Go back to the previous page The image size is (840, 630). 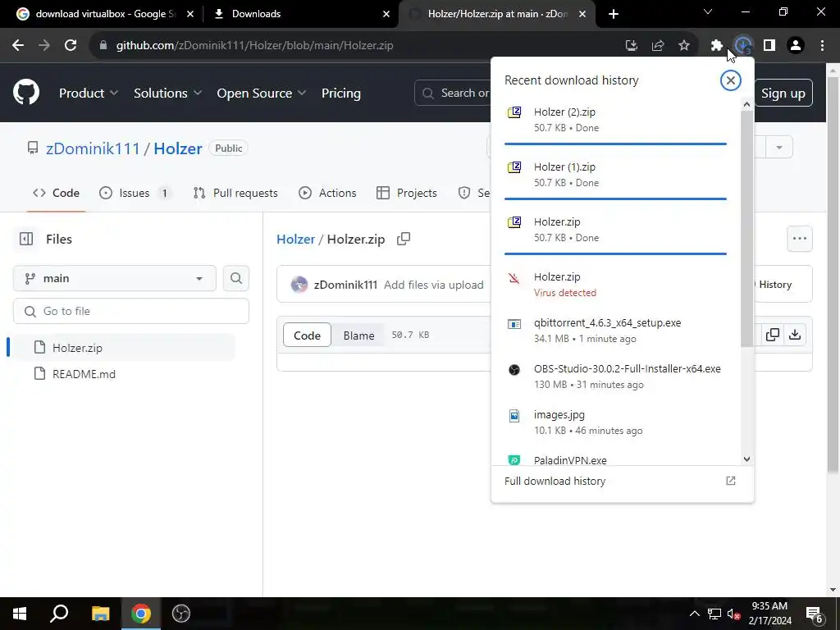click(18, 46)
